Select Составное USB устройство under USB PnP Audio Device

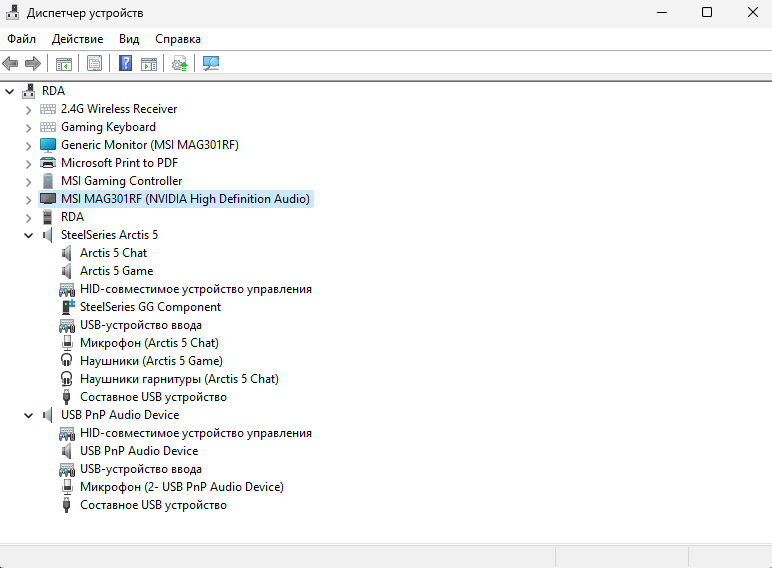point(153,505)
